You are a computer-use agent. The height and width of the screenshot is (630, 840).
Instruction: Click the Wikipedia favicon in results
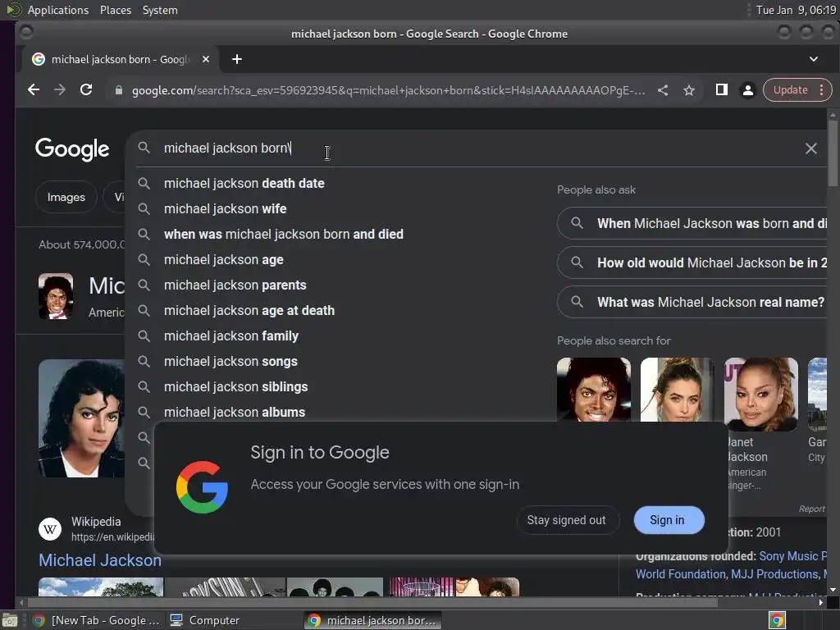coord(50,529)
